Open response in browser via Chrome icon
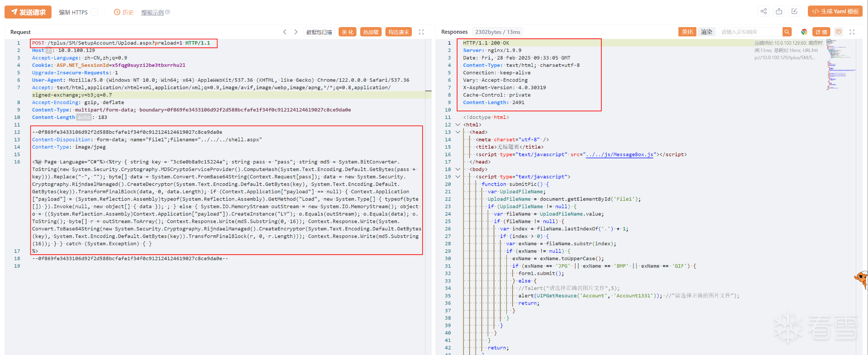The height and width of the screenshot is (355, 868). pyautogui.click(x=804, y=32)
